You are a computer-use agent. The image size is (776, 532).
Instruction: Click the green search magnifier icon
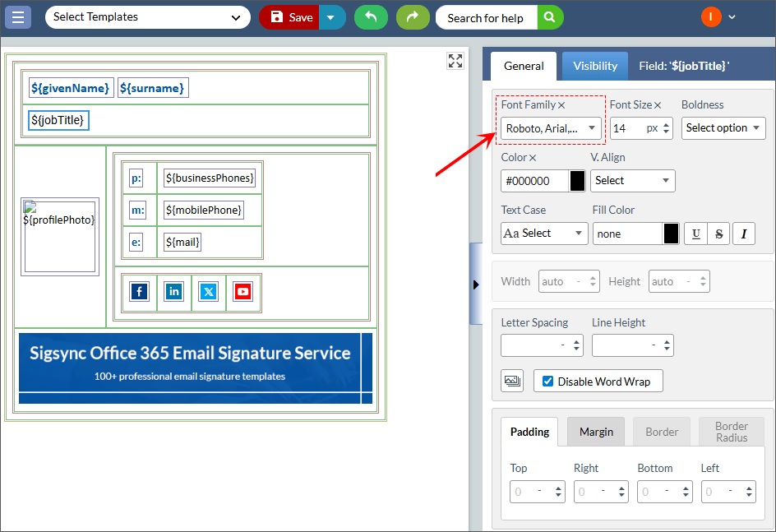point(550,17)
